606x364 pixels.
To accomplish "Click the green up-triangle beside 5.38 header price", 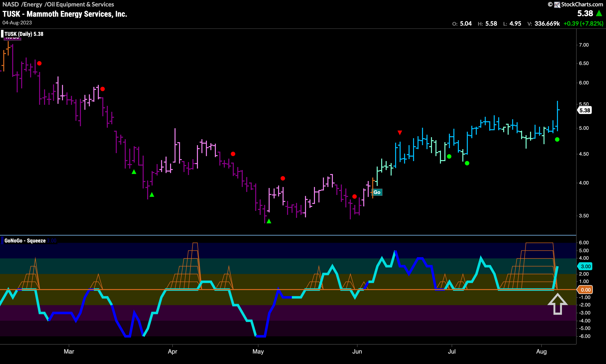I will [x=599, y=13].
